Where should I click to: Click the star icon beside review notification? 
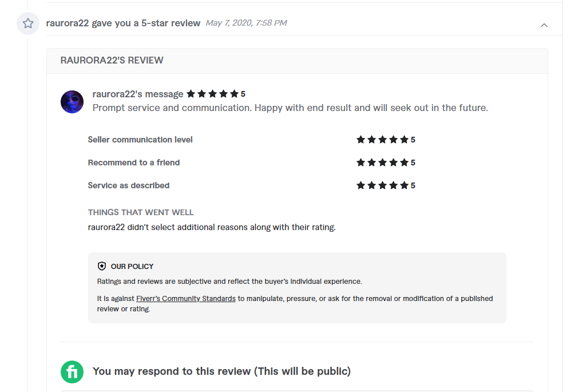27,23
